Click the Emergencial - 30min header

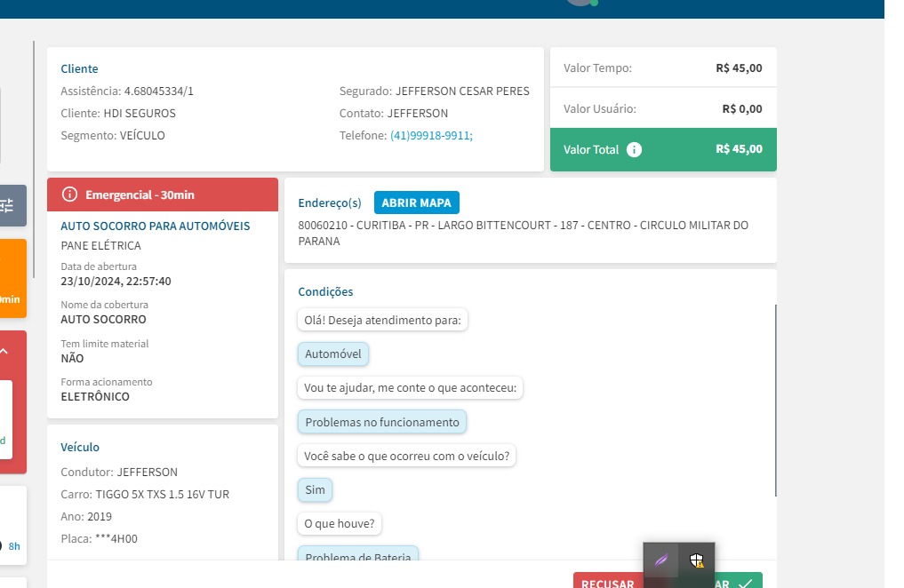click(x=163, y=195)
